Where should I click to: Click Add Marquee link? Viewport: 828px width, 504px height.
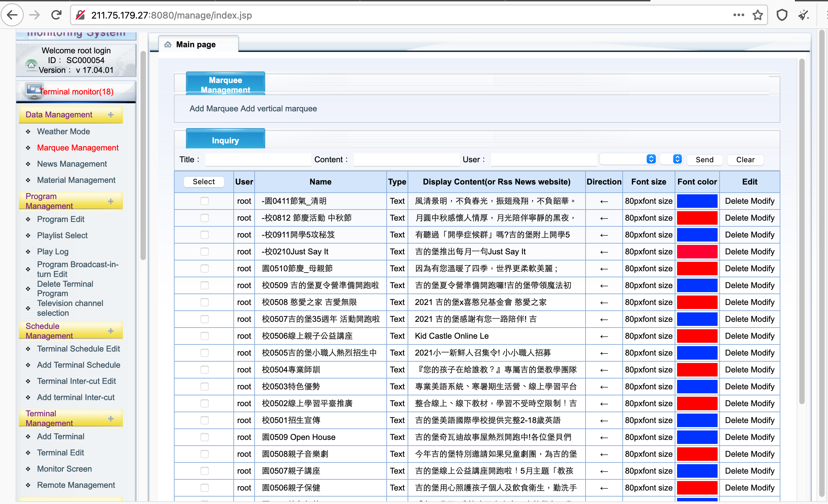(x=214, y=109)
